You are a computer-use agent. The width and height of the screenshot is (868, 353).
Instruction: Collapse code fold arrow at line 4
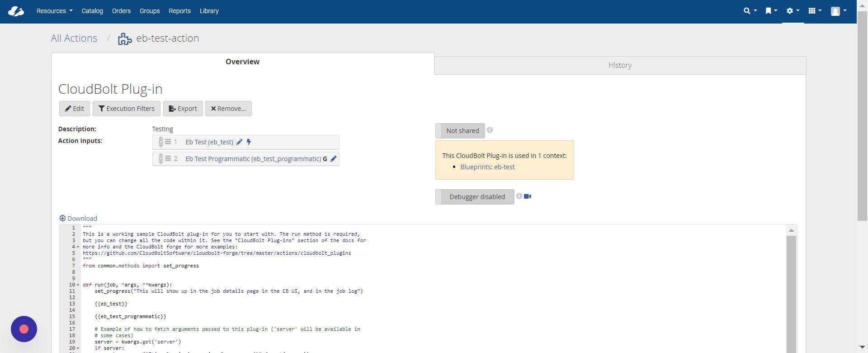78,247
